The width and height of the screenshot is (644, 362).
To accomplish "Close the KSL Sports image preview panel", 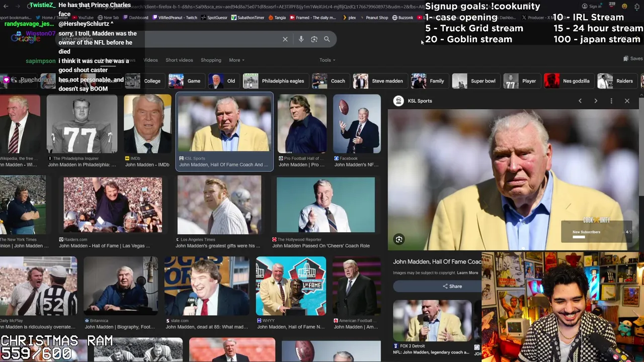I will pyautogui.click(x=627, y=101).
